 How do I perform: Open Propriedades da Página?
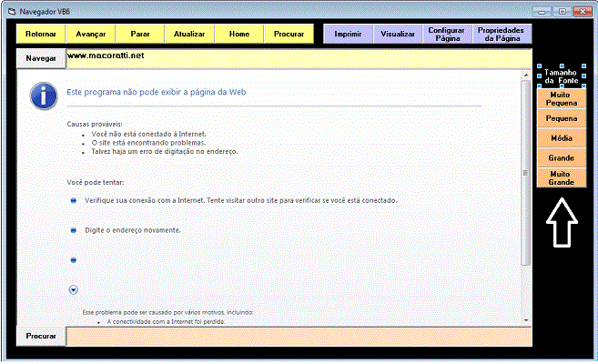coord(502,34)
